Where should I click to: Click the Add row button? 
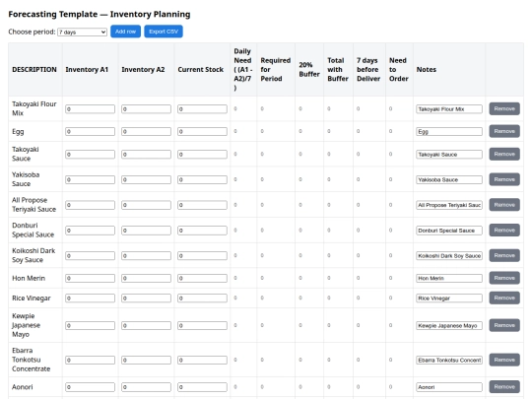click(x=125, y=32)
